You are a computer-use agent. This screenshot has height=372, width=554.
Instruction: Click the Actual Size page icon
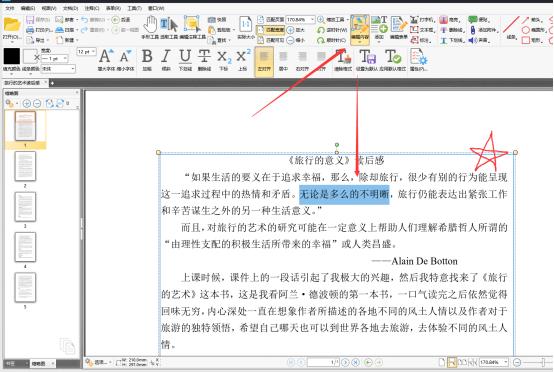click(246, 25)
